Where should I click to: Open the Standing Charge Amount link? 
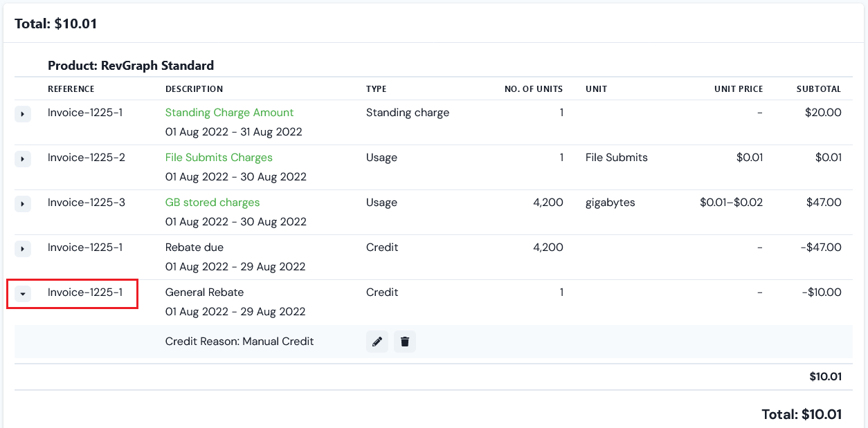(x=229, y=112)
